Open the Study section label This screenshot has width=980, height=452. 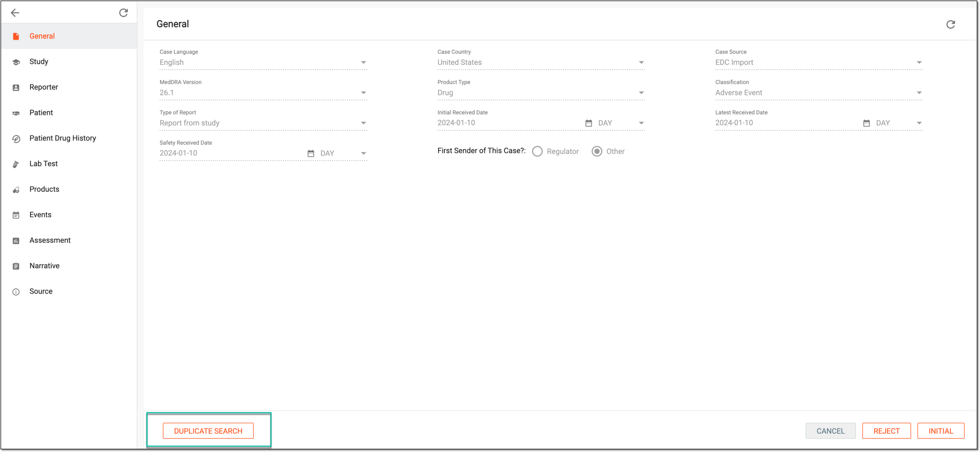click(x=39, y=61)
